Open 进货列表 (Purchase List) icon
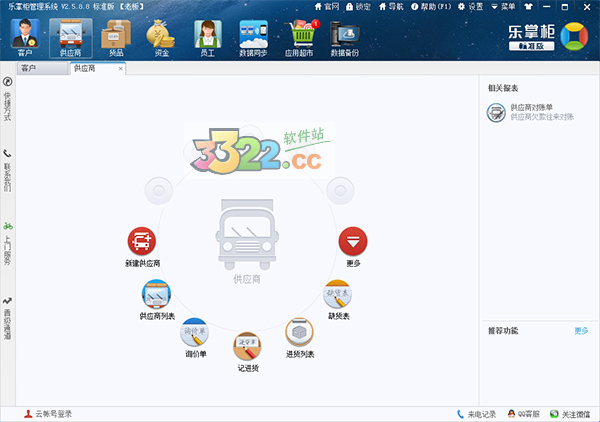Screen dimensions: 600x422 tap(300, 332)
